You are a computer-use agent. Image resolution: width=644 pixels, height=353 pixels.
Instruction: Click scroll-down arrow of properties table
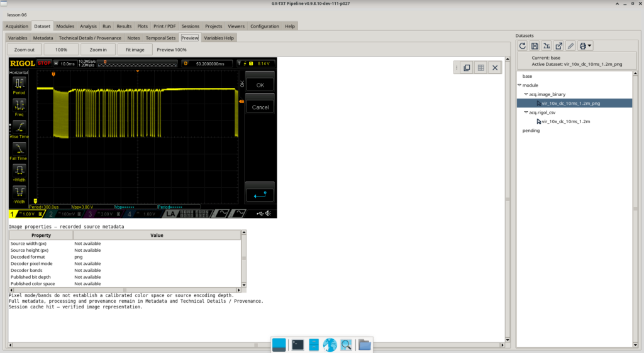[244, 285]
